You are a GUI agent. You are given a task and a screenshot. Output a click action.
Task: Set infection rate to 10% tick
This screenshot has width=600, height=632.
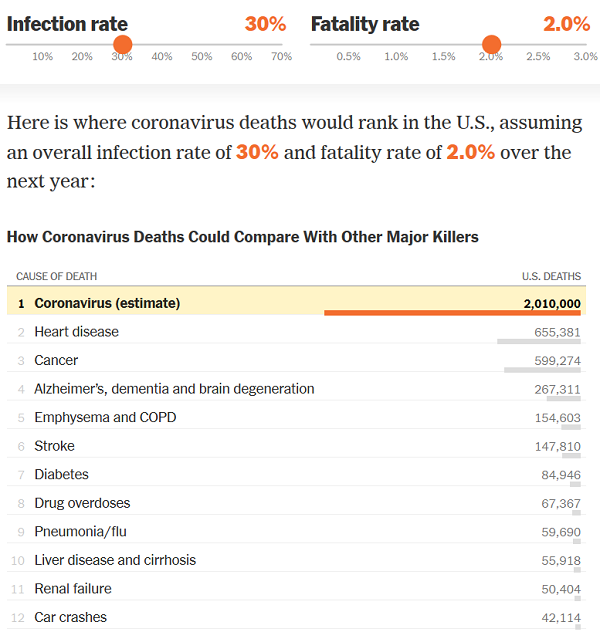coord(43,57)
